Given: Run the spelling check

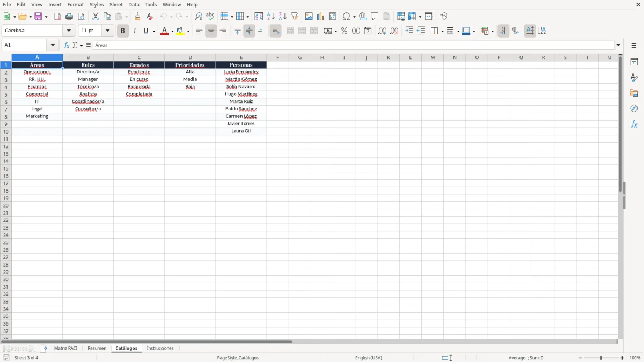Looking at the screenshot, I should [210, 17].
